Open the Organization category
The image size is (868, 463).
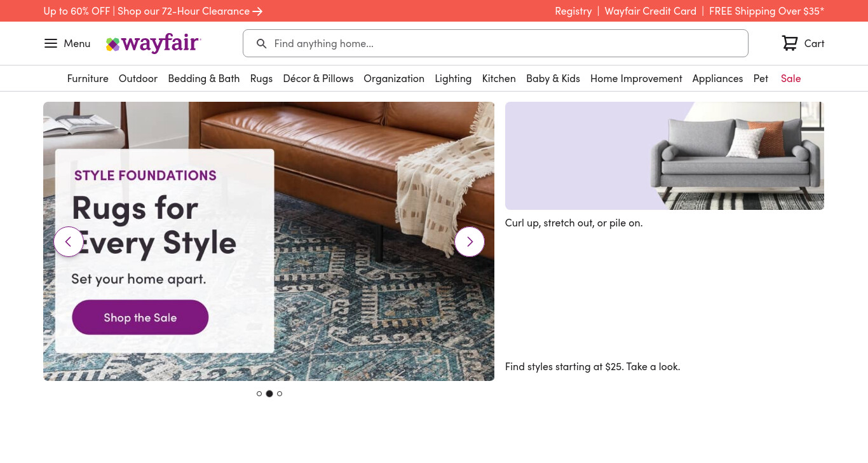(x=394, y=78)
